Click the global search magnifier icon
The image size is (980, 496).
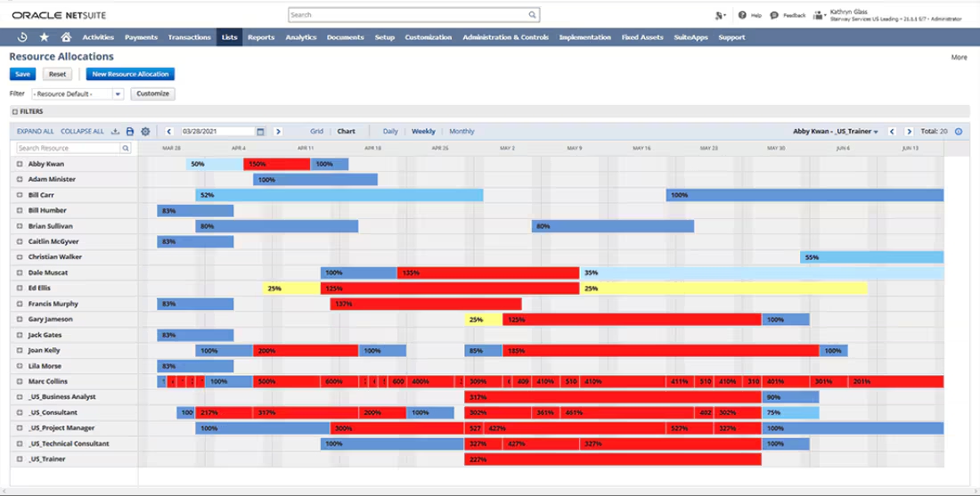click(533, 14)
